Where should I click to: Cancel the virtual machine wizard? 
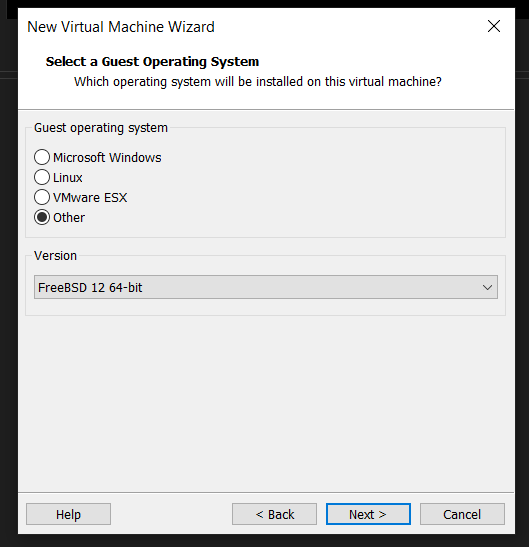[462, 514]
